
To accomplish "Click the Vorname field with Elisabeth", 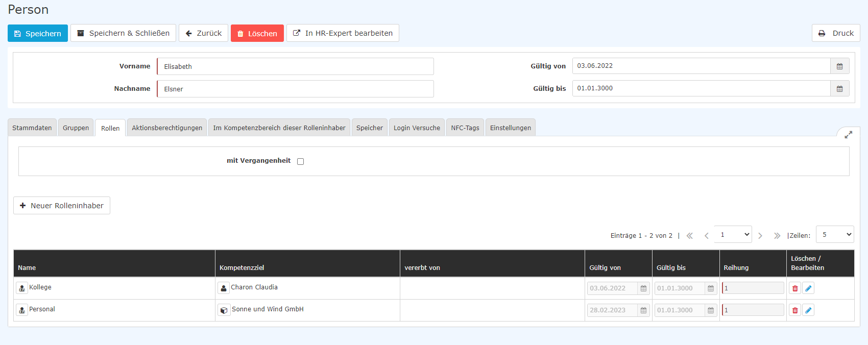I will coord(295,66).
